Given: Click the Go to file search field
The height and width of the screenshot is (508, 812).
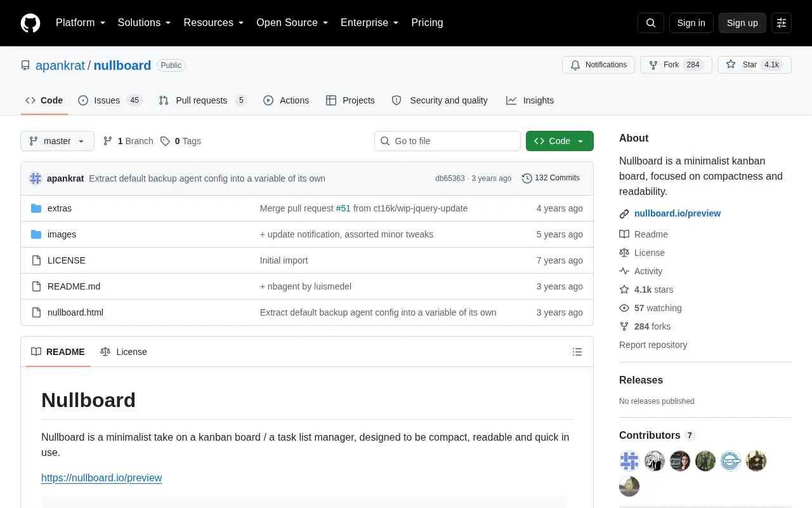Looking at the screenshot, I should (447, 141).
